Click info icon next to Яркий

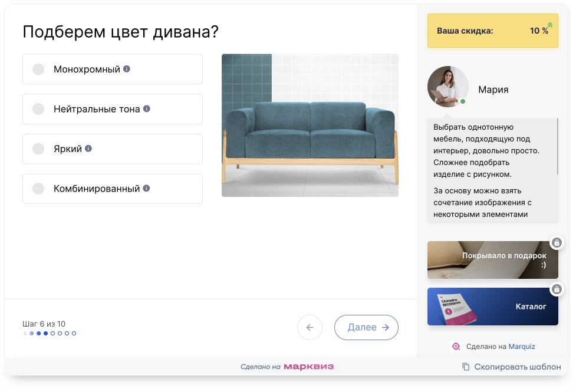pyautogui.click(x=88, y=149)
